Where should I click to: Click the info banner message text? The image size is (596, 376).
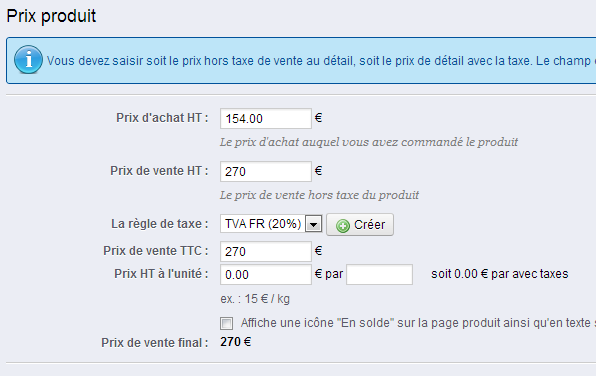[321, 61]
